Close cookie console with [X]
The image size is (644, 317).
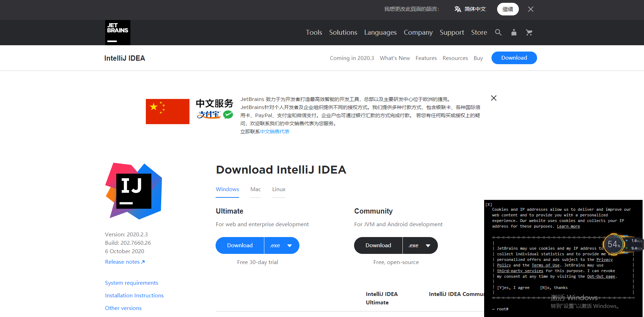(x=489, y=204)
